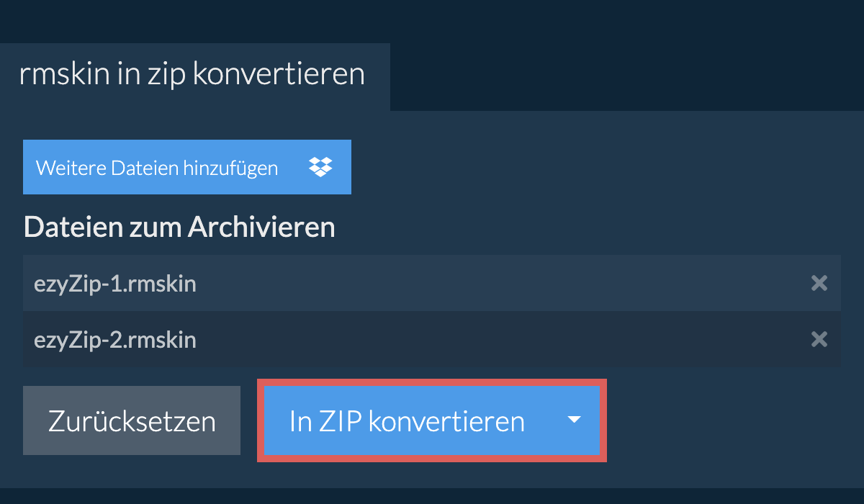Click the "Weitere Dateien hinzufügen" text label
Image resolution: width=864 pixels, height=504 pixels.
tap(157, 168)
